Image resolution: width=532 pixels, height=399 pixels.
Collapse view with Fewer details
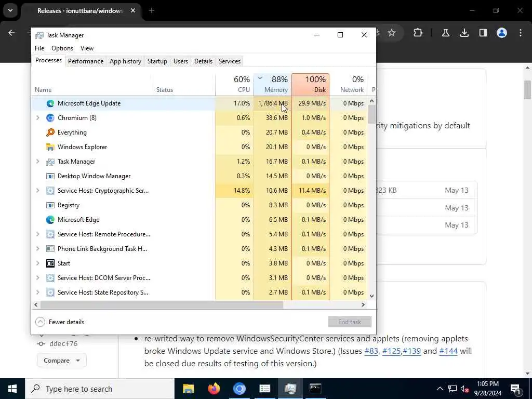point(60,322)
